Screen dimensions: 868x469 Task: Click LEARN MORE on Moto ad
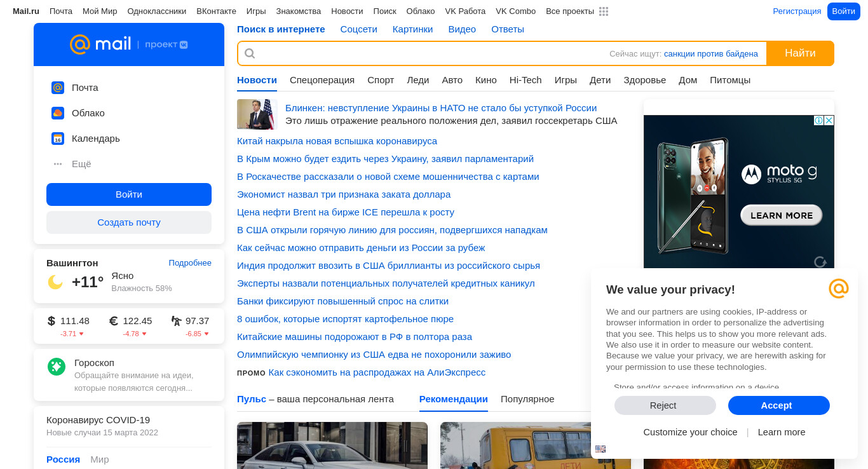click(782, 215)
